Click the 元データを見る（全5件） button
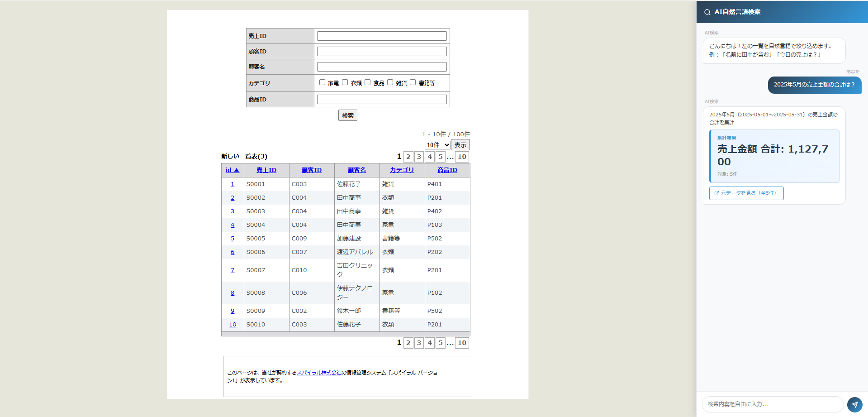Viewport: 868px width, 417px height. coord(746,193)
